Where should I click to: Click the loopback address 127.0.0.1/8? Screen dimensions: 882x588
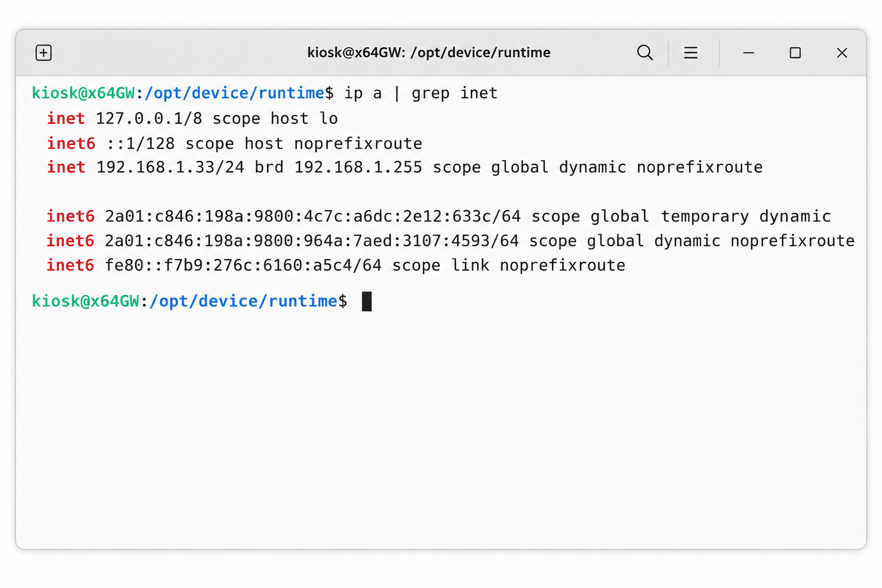point(149,118)
